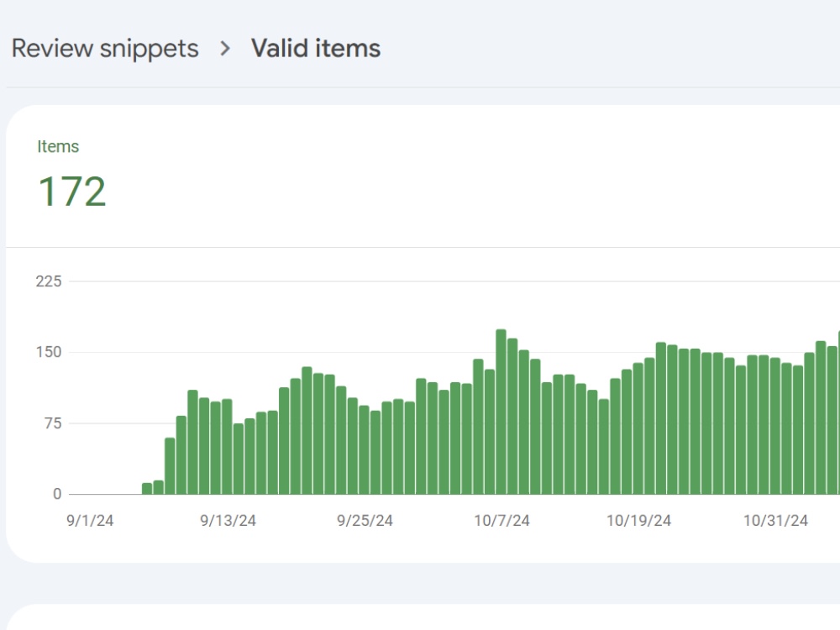Click the 0 y-axis baseline label
This screenshot has width=840, height=630.
coord(57,494)
